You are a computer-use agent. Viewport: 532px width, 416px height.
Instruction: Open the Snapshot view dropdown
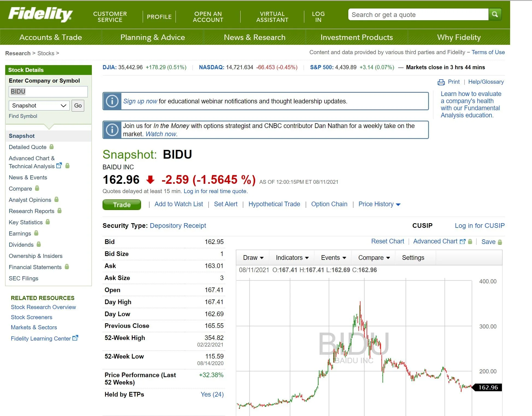[x=39, y=106]
